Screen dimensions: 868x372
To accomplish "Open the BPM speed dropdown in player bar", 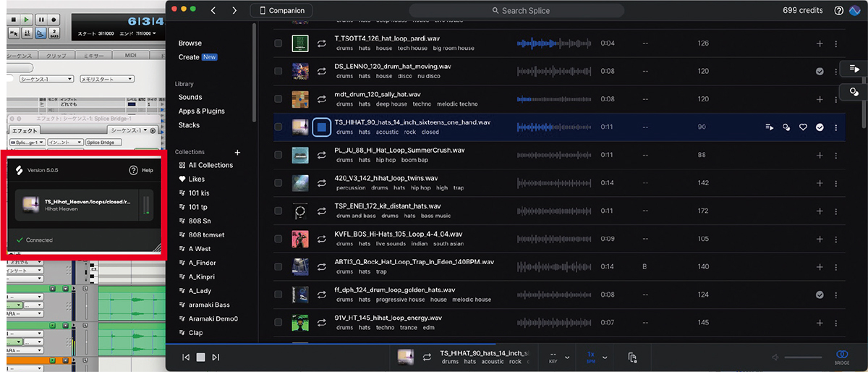I will [597, 358].
